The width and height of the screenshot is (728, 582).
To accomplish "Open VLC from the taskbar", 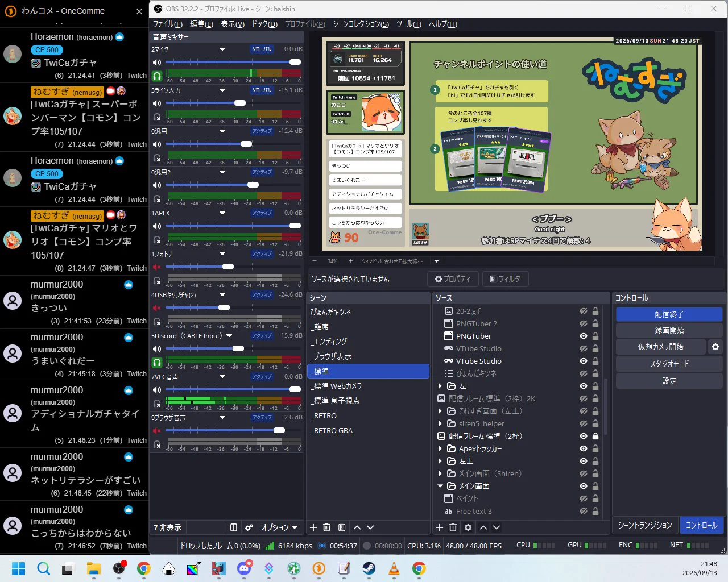I will pos(394,568).
